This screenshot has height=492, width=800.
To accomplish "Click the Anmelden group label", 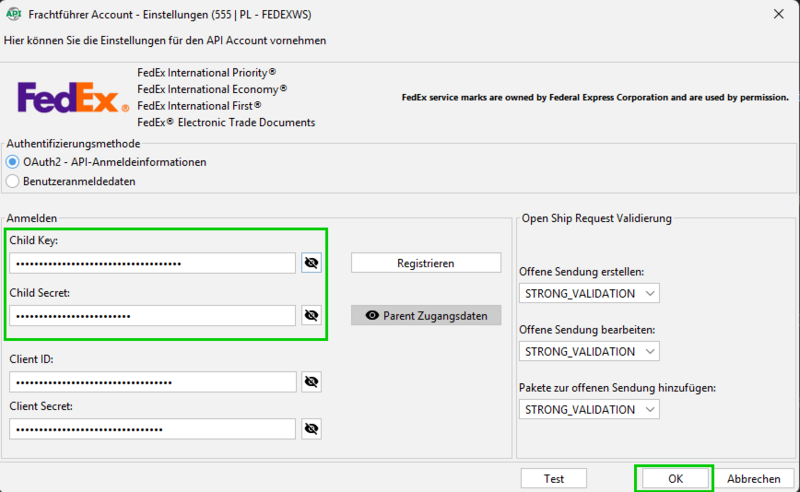I will coord(32,218).
